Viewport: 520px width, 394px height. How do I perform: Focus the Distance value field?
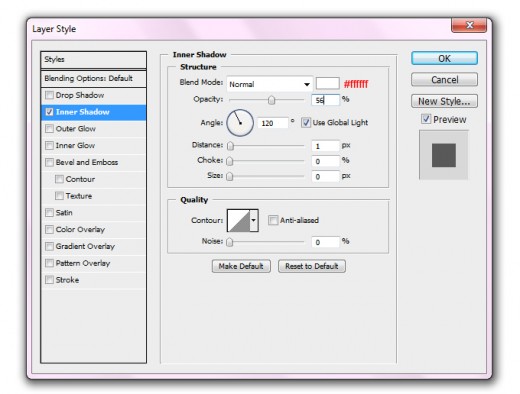click(326, 146)
